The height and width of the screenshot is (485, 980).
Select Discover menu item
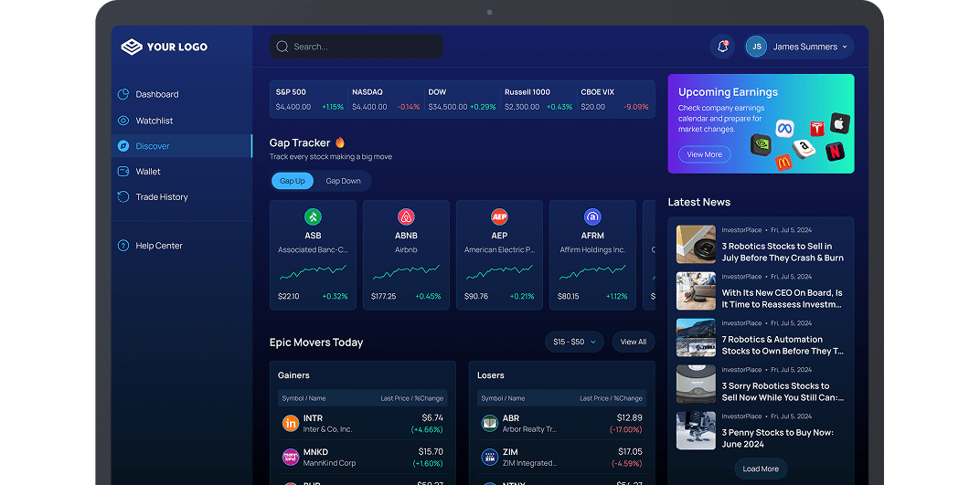[x=182, y=146]
